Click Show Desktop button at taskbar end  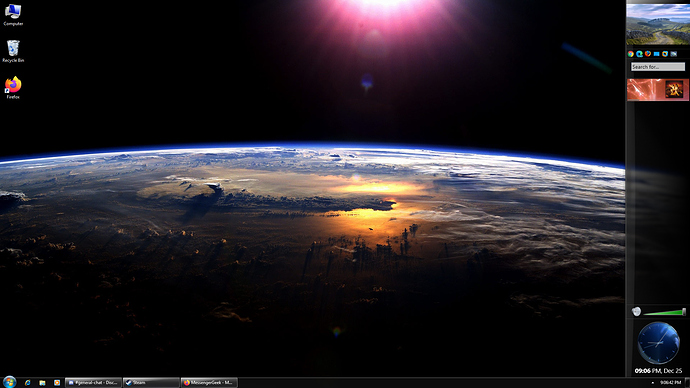[x=687, y=383]
